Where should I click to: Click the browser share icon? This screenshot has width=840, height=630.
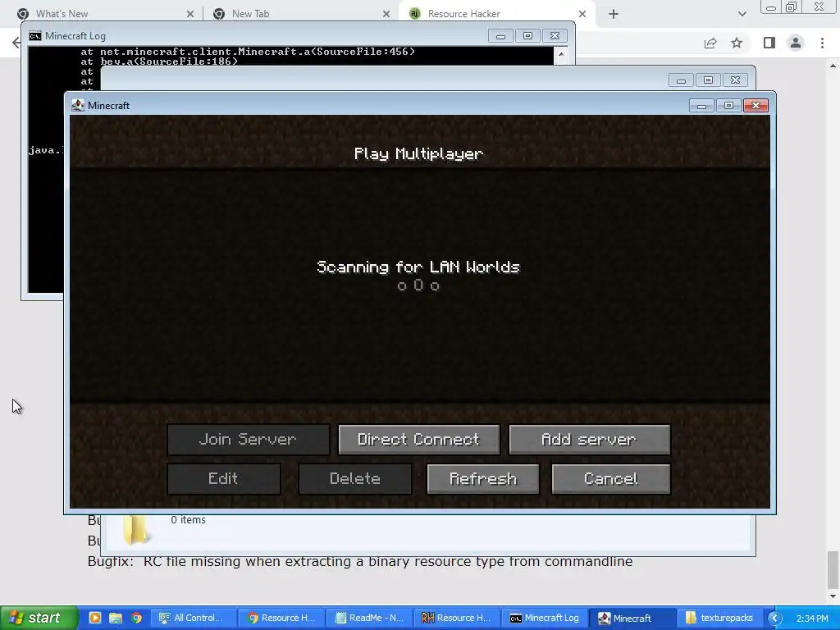[710, 43]
